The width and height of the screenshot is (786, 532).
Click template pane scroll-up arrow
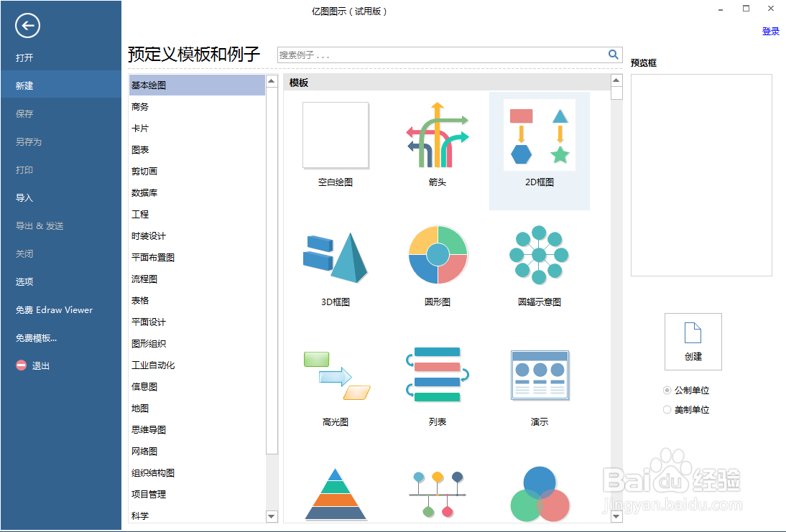[x=616, y=80]
